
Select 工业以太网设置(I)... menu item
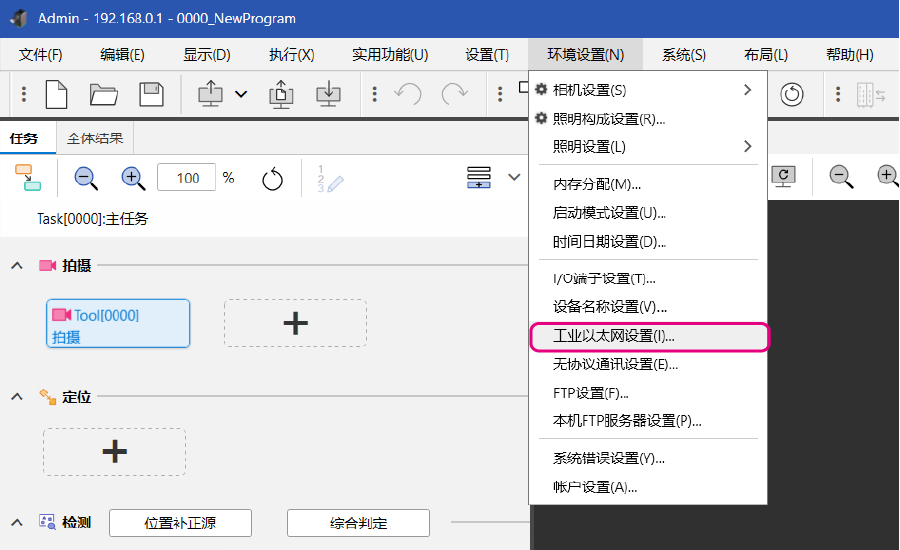[613, 337]
